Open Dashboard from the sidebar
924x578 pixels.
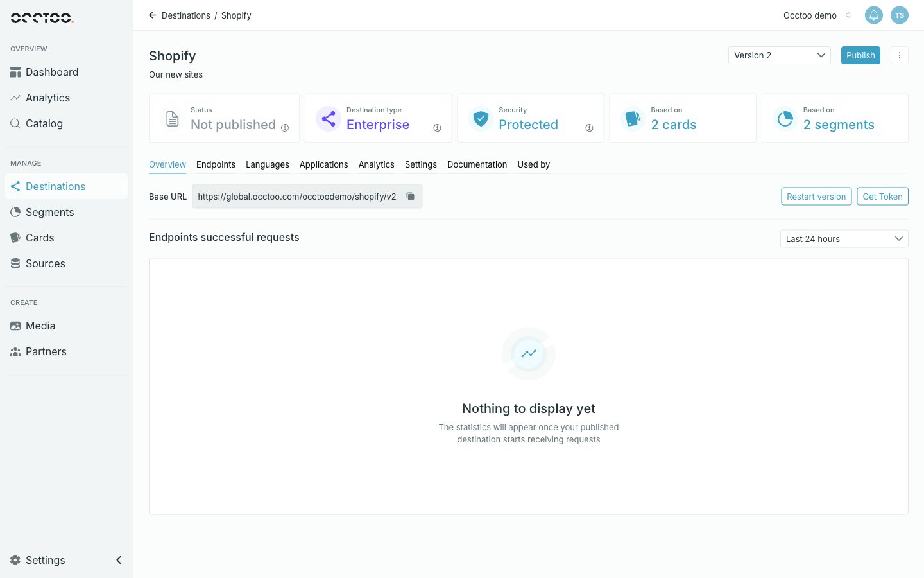pos(66,72)
